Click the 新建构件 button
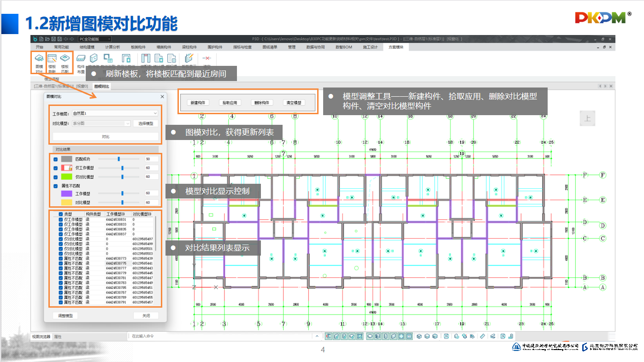Viewport: 644px width, 362px height. [x=198, y=103]
